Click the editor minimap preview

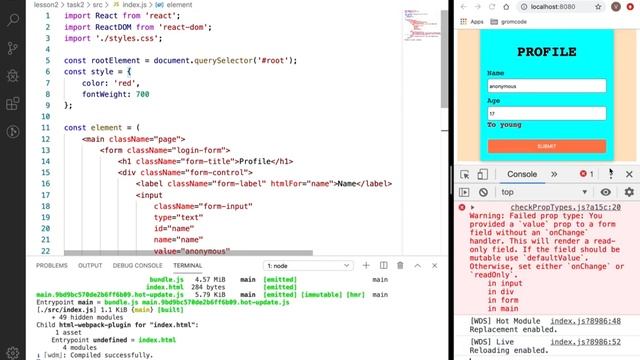[421, 25]
